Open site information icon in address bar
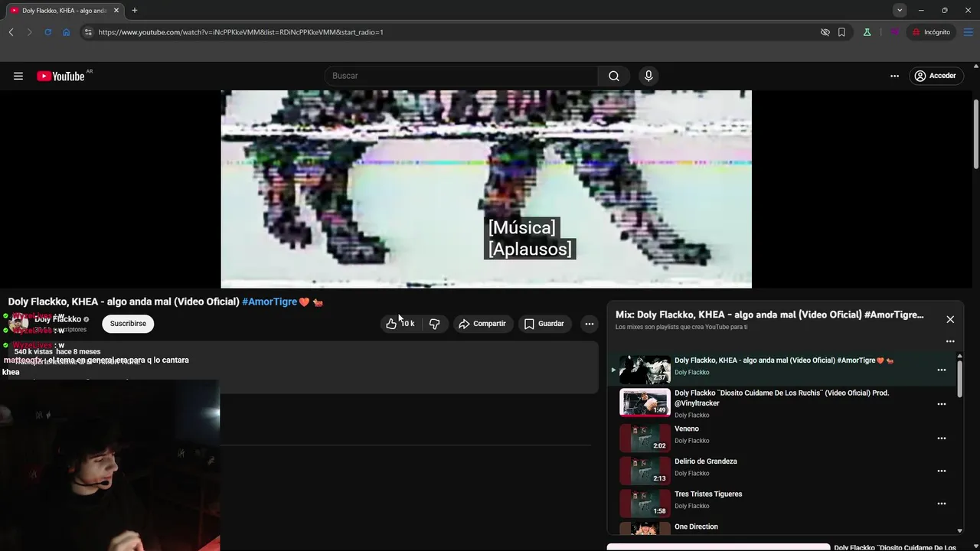 click(88, 32)
